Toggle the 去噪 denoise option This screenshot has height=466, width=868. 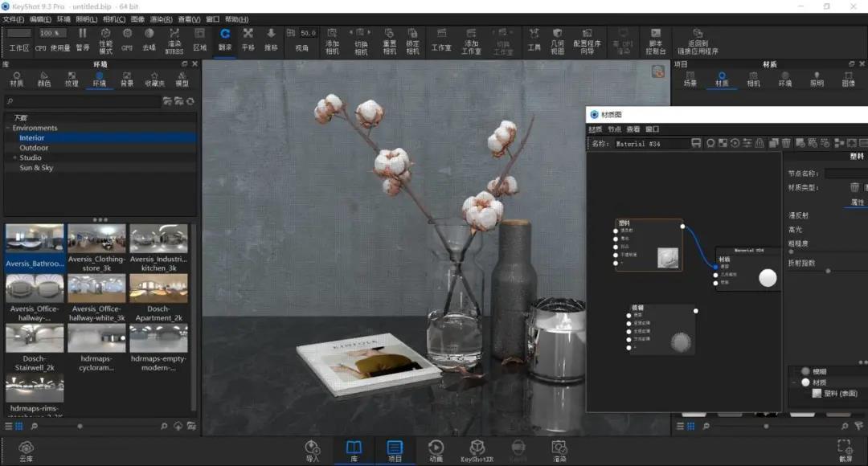[x=149, y=40]
